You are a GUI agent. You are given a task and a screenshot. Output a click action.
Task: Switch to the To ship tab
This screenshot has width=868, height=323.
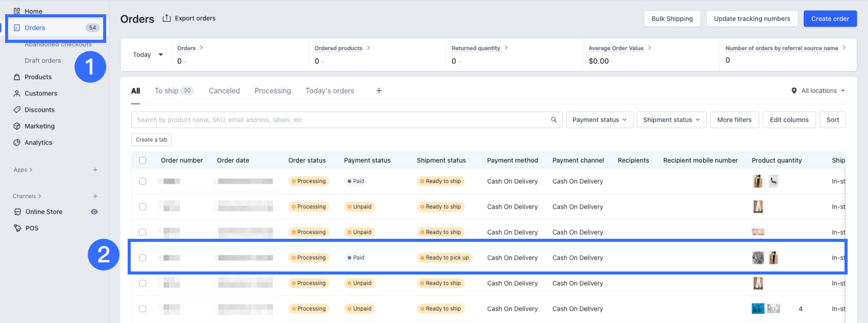click(167, 91)
